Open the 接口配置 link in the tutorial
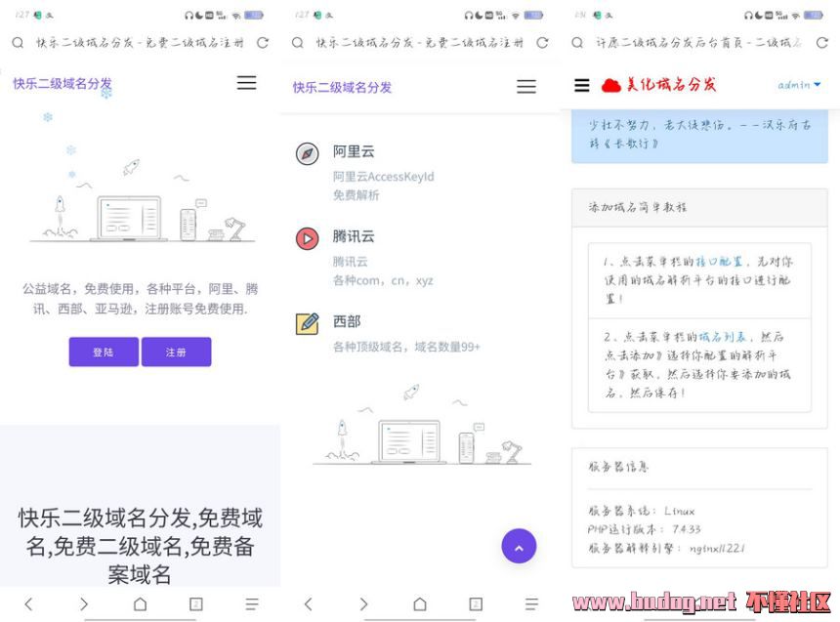The image size is (840, 622). [x=719, y=262]
